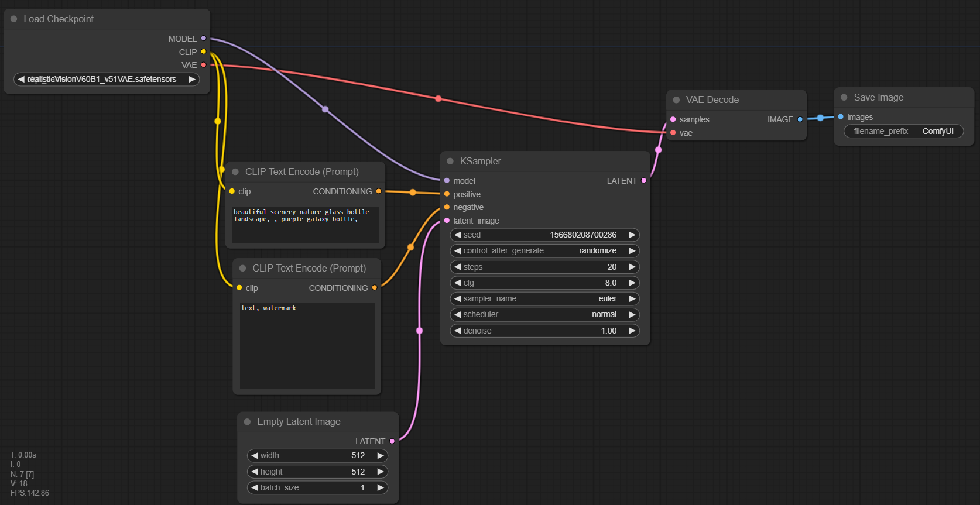
Task: Open the control_after_generate randomize dropdown
Action: [x=544, y=250]
